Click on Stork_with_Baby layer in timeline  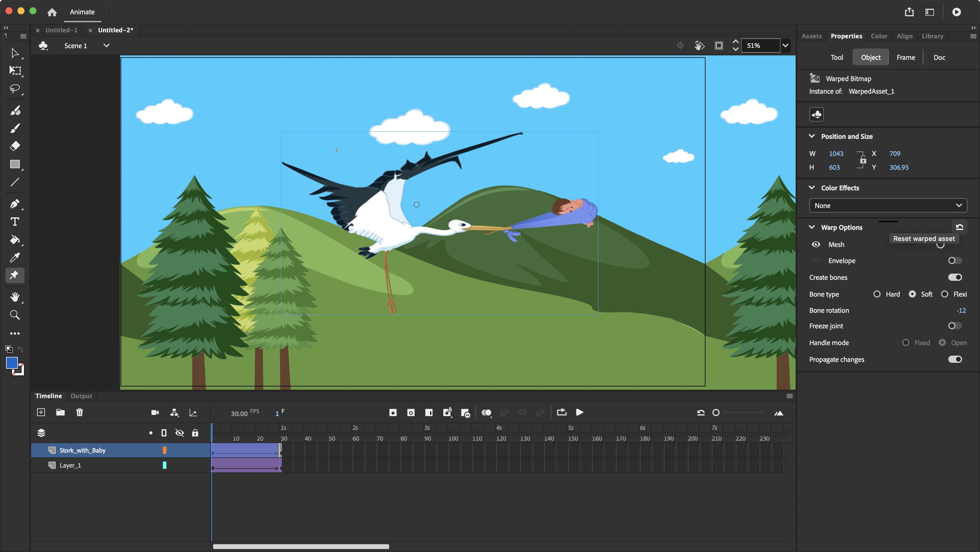click(x=82, y=450)
